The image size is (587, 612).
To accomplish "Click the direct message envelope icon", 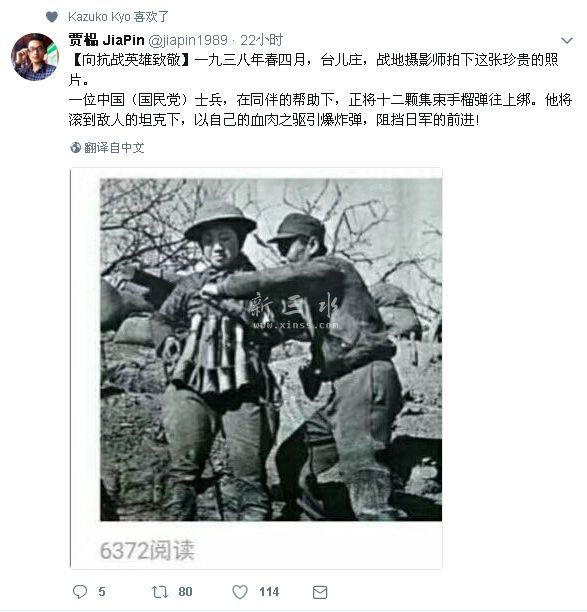I will click(x=320, y=592).
